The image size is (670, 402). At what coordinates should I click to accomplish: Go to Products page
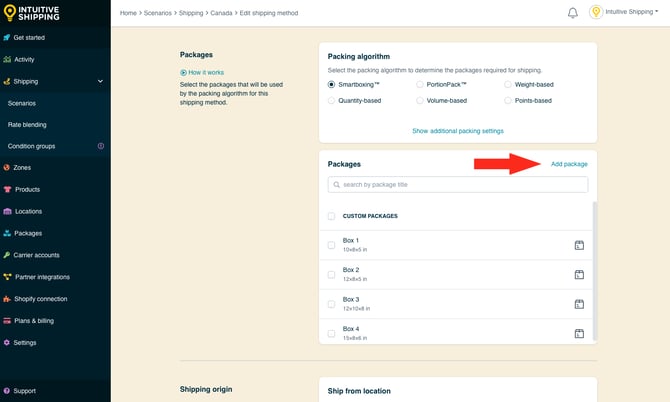(x=27, y=189)
